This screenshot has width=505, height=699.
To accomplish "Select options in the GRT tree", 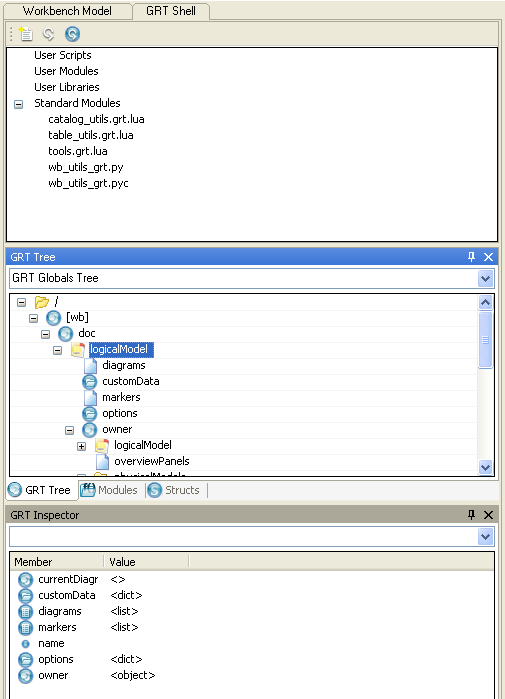I will (119, 414).
